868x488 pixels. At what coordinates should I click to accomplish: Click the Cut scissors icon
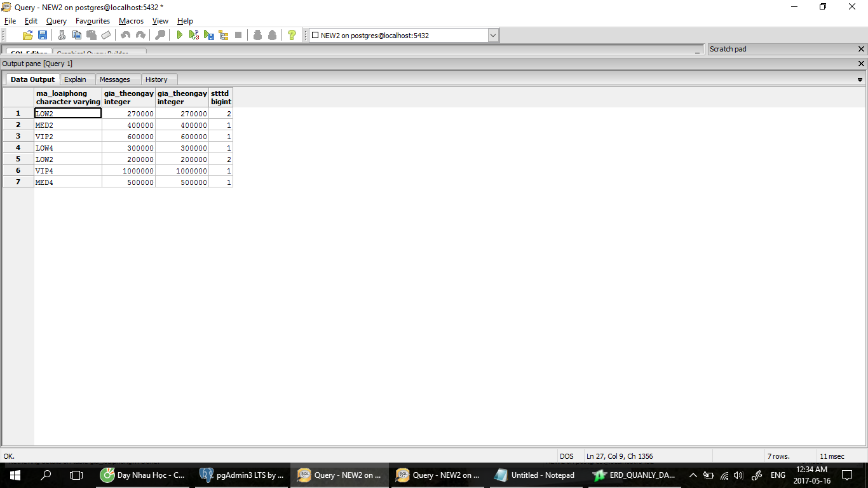62,36
